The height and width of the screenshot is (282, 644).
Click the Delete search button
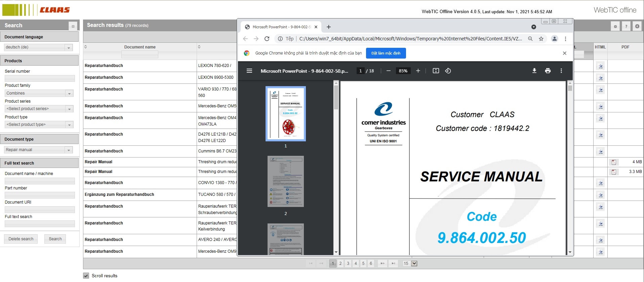coord(21,239)
